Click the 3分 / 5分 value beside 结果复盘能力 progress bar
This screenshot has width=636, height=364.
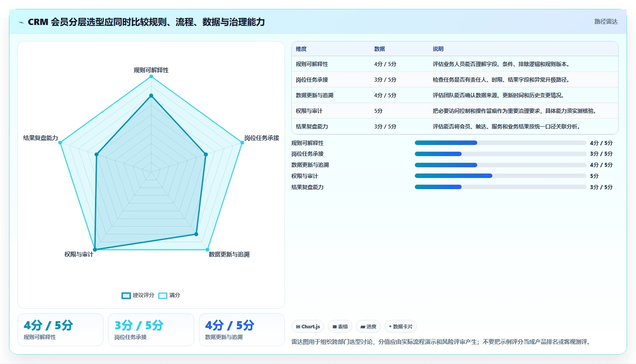[x=601, y=187]
